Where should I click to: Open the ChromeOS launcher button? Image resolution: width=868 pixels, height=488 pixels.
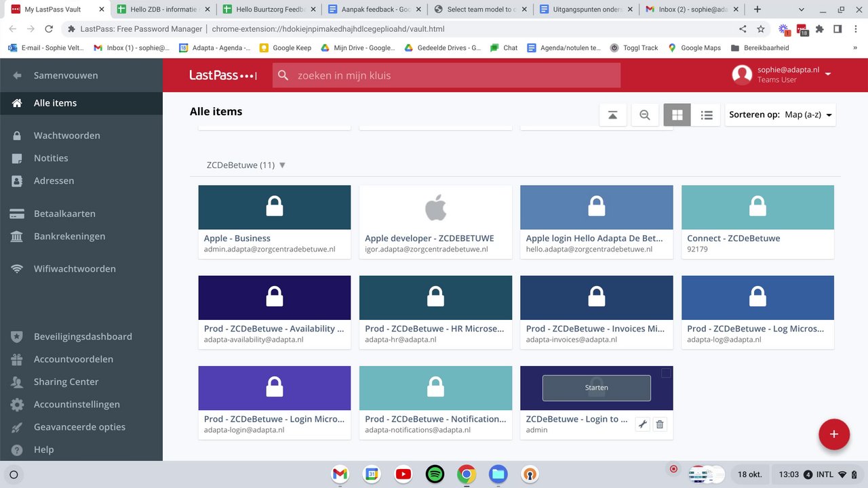[x=14, y=474]
